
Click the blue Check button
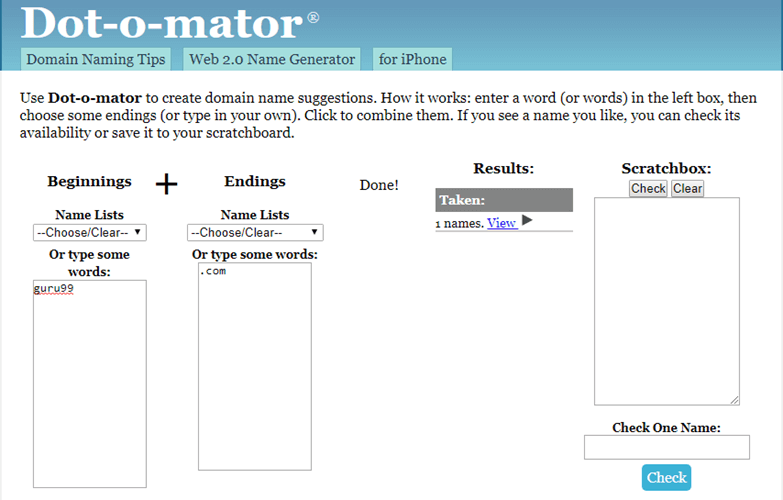(667, 478)
